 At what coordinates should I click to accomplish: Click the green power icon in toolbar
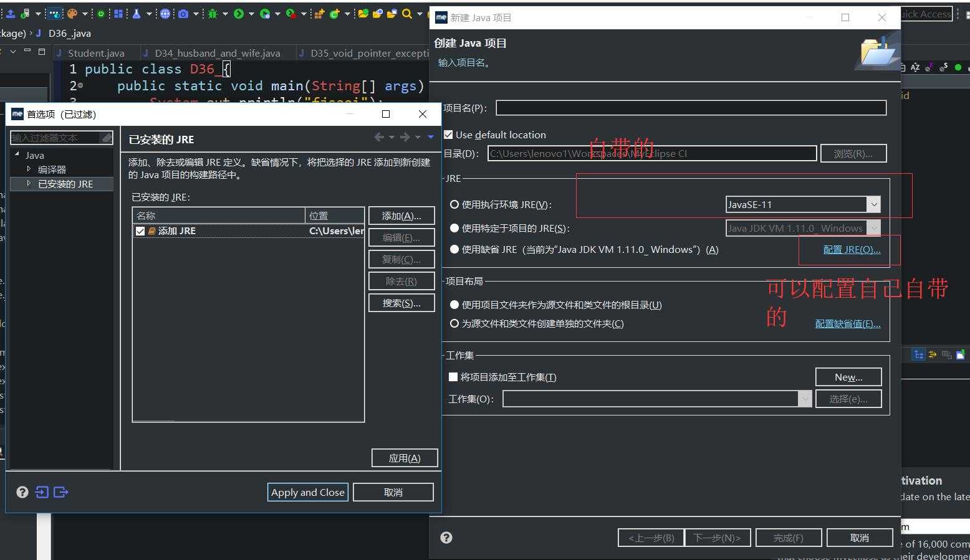coord(100,14)
